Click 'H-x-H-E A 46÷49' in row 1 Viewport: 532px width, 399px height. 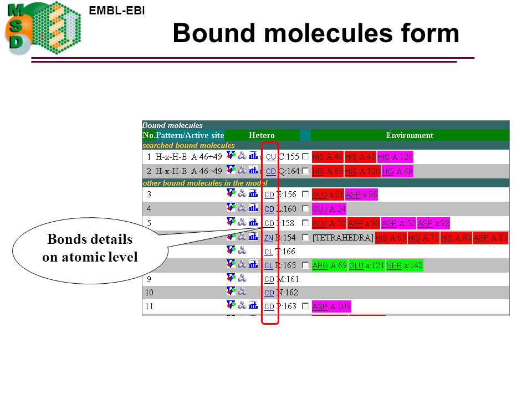(188, 157)
